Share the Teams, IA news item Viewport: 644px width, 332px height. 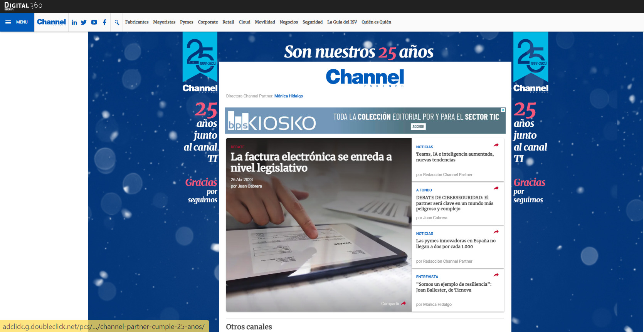coord(496,145)
